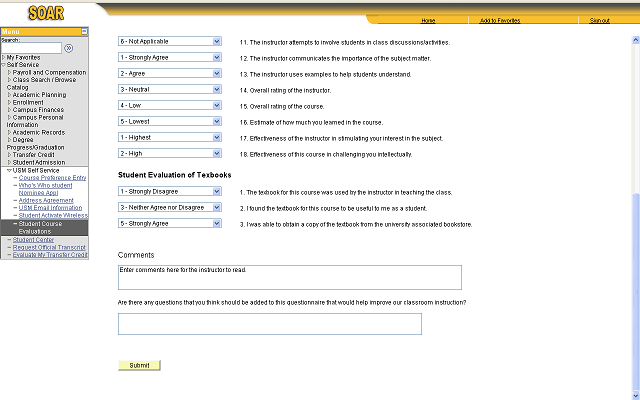This screenshot has width=640, height=400.
Task: Collapse Self Service menu folder
Action: tap(4, 65)
